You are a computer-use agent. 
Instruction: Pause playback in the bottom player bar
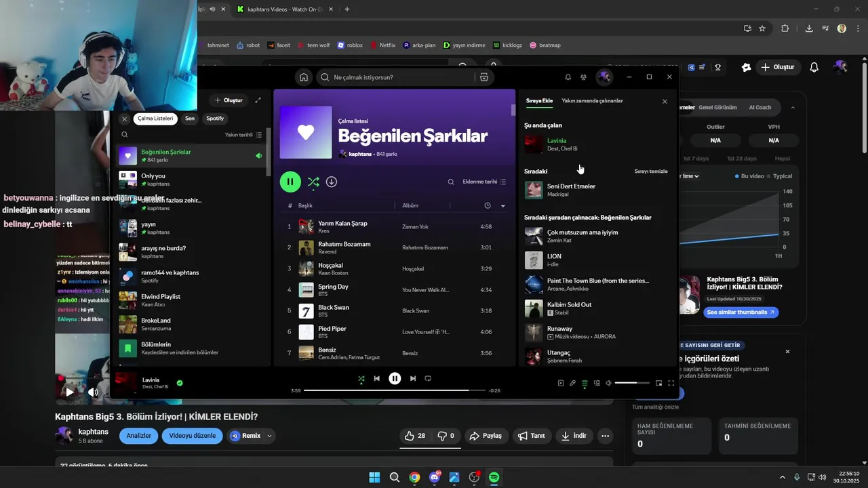click(395, 379)
